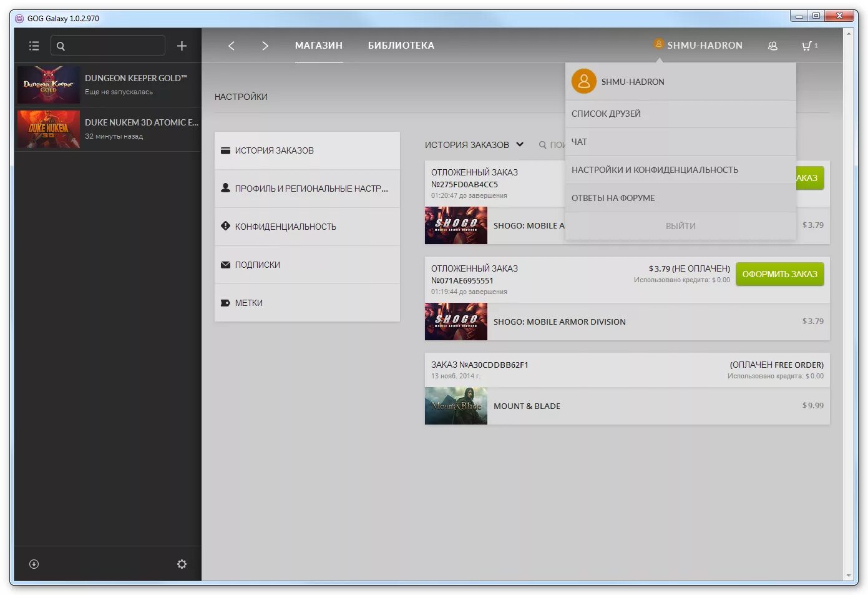Click the MOUNT & BLADE title link
868x595 pixels.
pyautogui.click(x=527, y=406)
